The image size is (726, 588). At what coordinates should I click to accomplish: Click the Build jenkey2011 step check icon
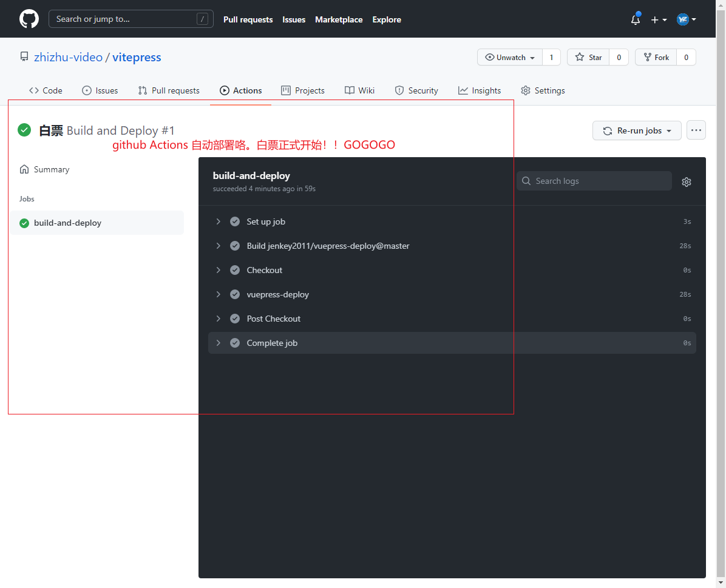coord(235,246)
